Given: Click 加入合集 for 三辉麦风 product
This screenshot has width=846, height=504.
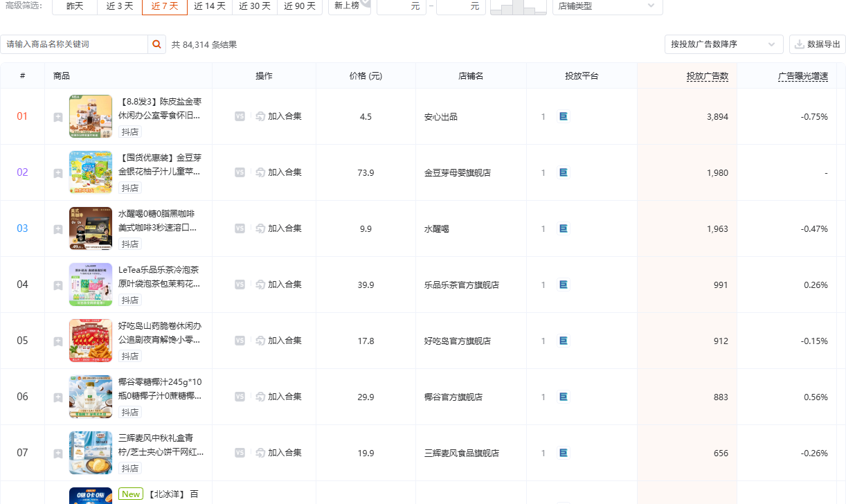Looking at the screenshot, I should (x=278, y=453).
